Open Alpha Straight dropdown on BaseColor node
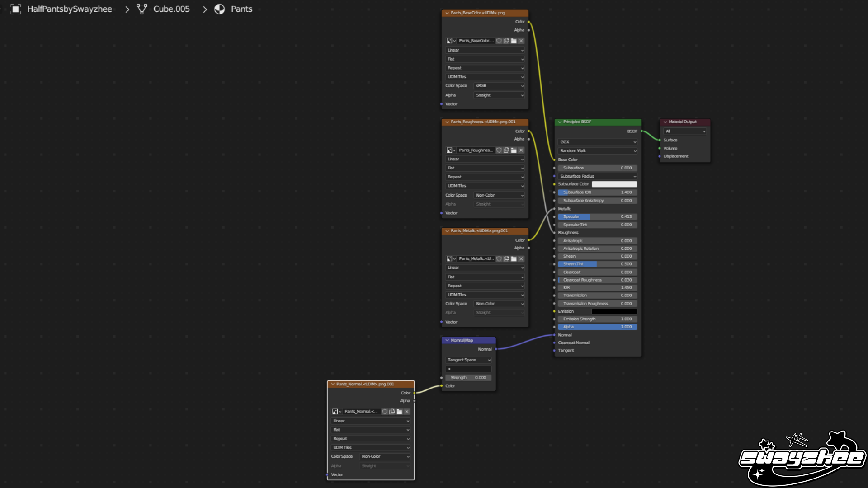This screenshot has height=488, width=868. pyautogui.click(x=500, y=95)
